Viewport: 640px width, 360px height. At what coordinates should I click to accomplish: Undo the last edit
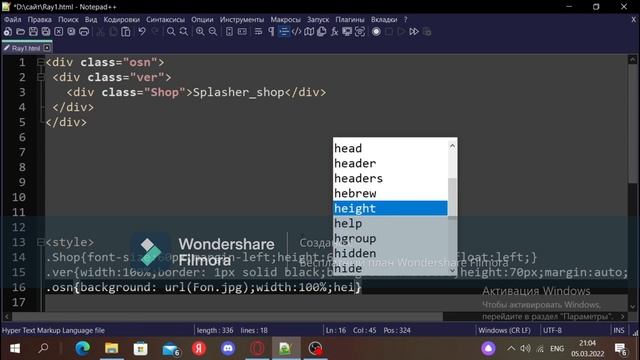pyautogui.click(x=142, y=31)
